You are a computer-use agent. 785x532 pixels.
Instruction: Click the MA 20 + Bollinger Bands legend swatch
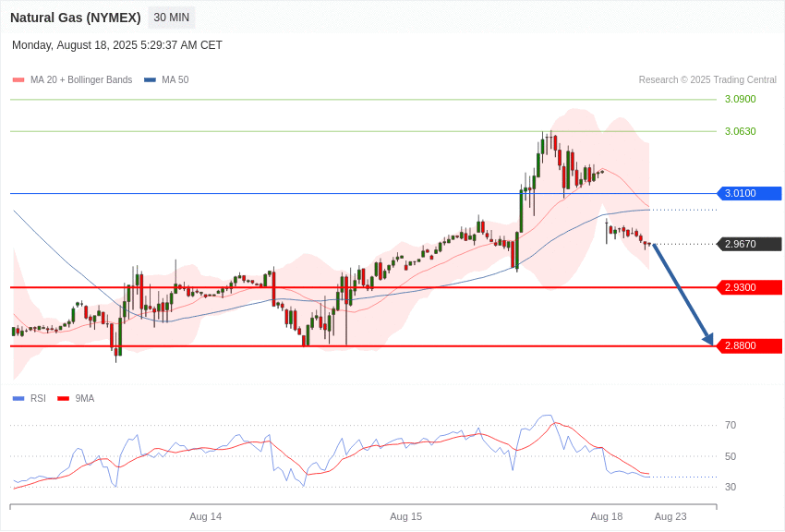(18, 80)
